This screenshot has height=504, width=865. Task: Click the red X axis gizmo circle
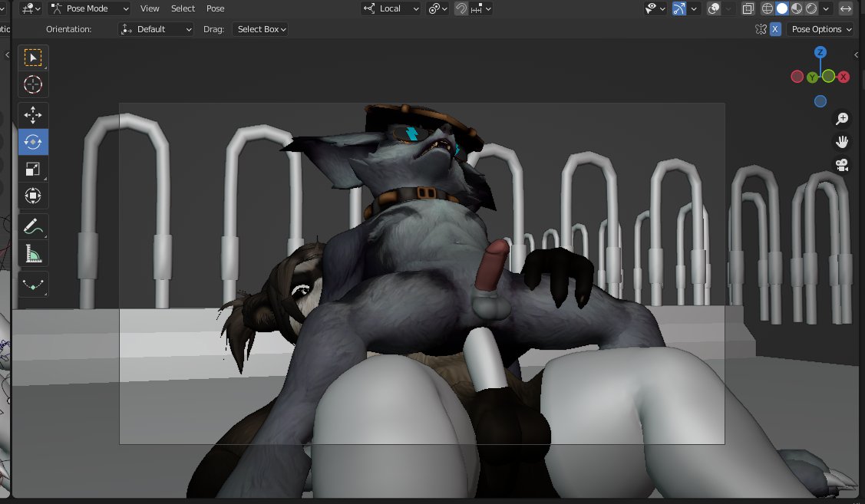click(844, 77)
